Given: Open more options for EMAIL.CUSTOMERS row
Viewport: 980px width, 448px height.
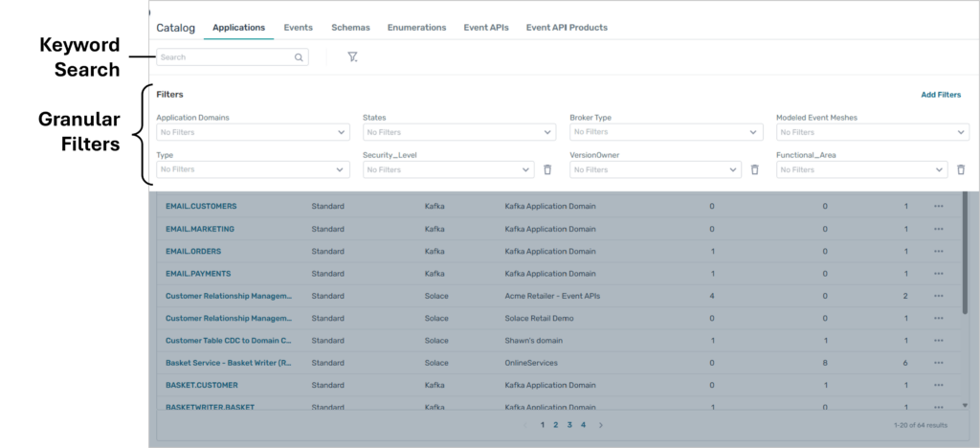Looking at the screenshot, I should click(939, 207).
